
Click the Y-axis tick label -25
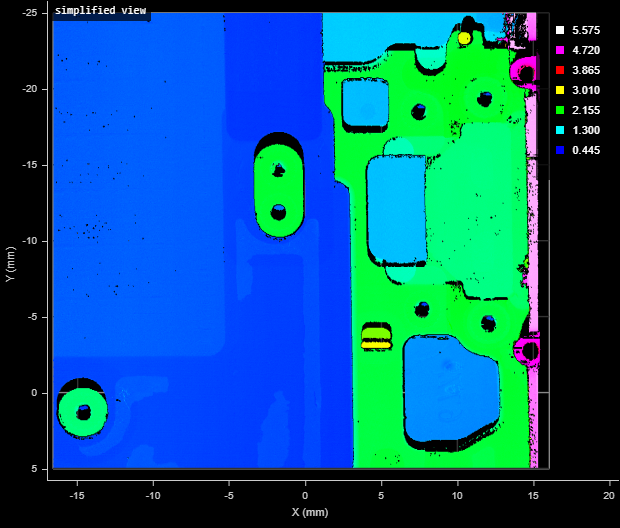[30, 13]
